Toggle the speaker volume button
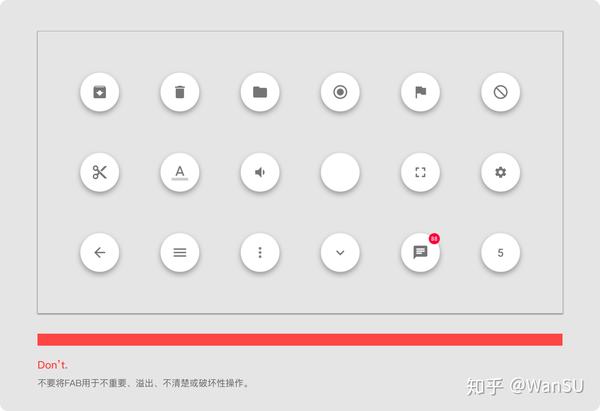Screen dimensions: 600x411 [260, 172]
